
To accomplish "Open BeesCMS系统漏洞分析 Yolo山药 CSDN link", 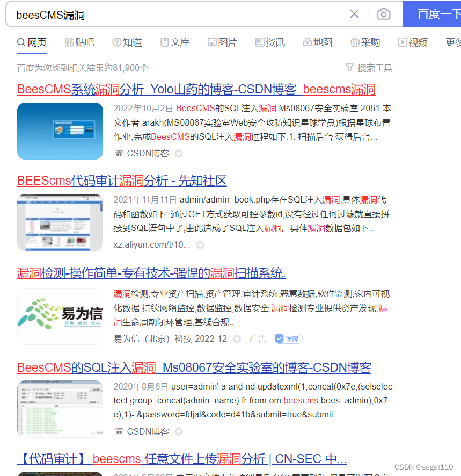I will [196, 89].
